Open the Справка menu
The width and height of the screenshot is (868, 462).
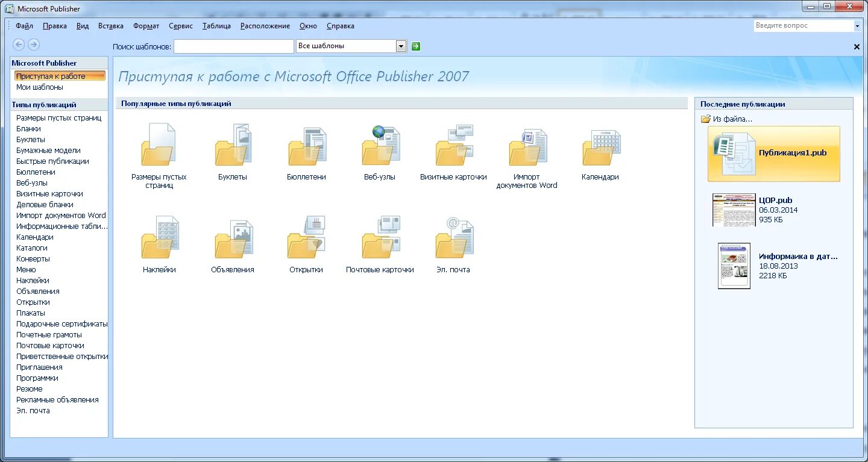click(341, 26)
